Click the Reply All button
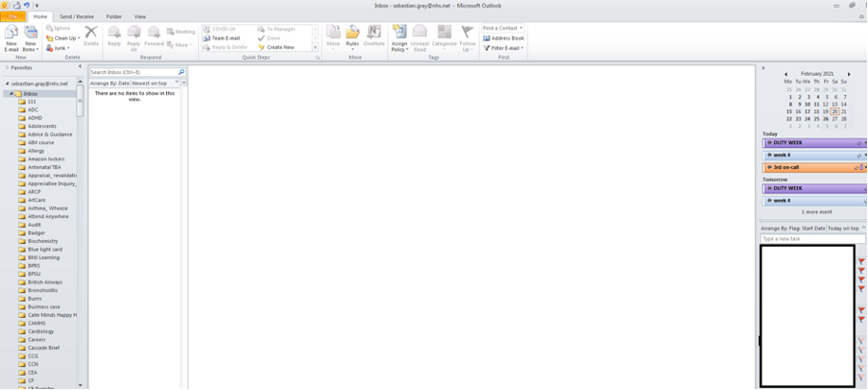This screenshot has width=868, height=390. [x=133, y=38]
